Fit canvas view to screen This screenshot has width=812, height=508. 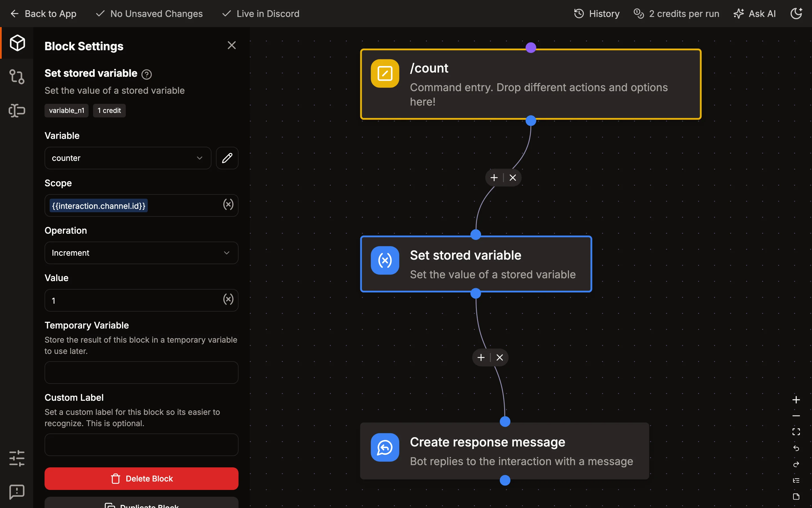pyautogui.click(x=796, y=432)
